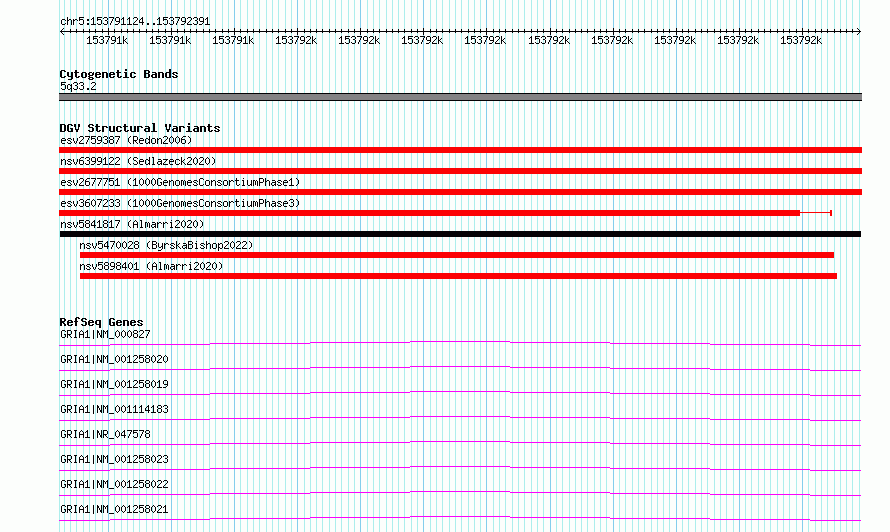Viewport: 890px width, 532px height.
Task: Click the GRIA1|NM_001258022 transcript label
Action: [114, 484]
